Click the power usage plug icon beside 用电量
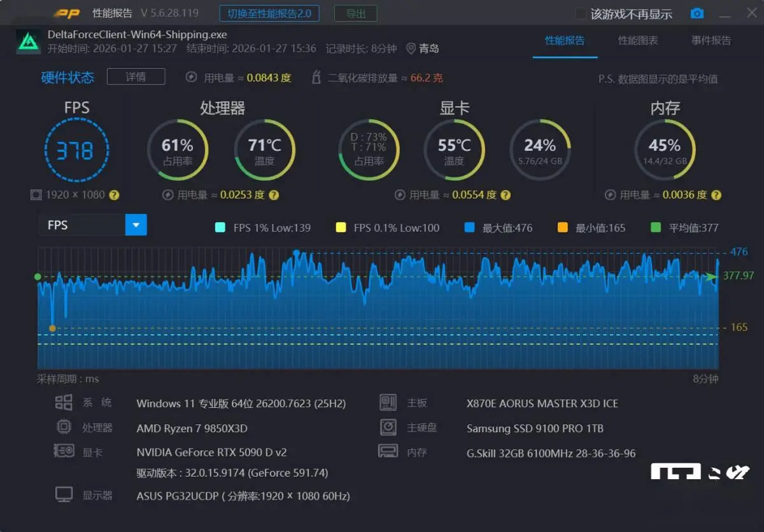This screenshot has height=532, width=764. point(191,76)
